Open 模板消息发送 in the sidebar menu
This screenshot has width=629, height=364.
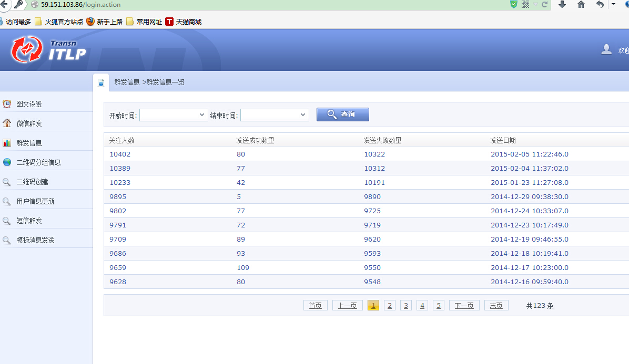[x=35, y=240]
